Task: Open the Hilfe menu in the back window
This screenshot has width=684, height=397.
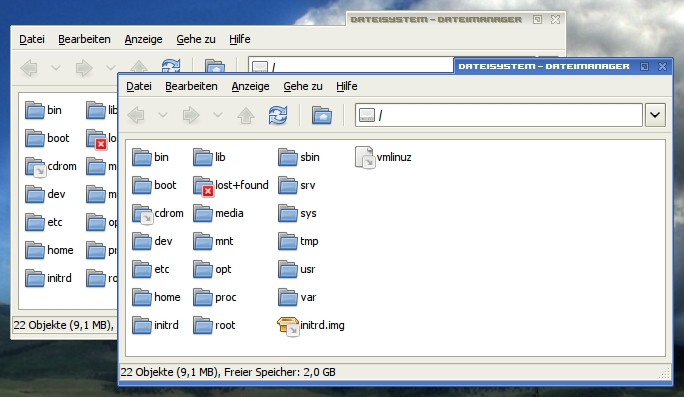Action: coord(240,39)
